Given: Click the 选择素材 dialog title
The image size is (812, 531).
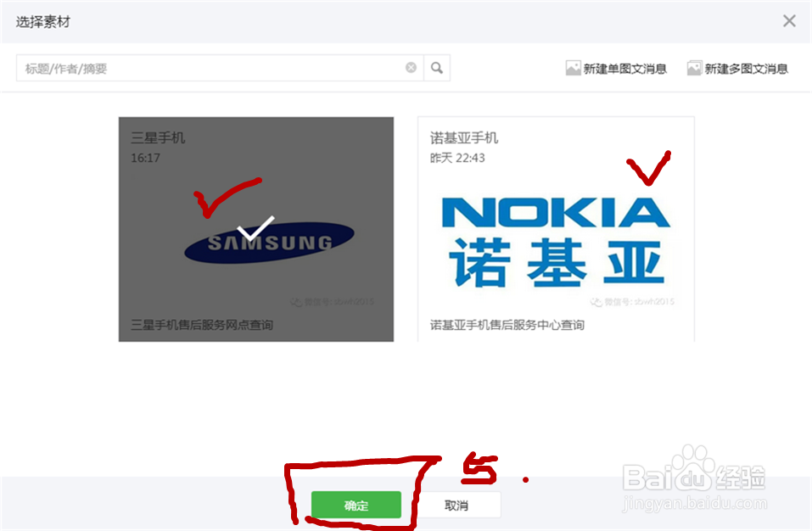Looking at the screenshot, I should (43, 22).
